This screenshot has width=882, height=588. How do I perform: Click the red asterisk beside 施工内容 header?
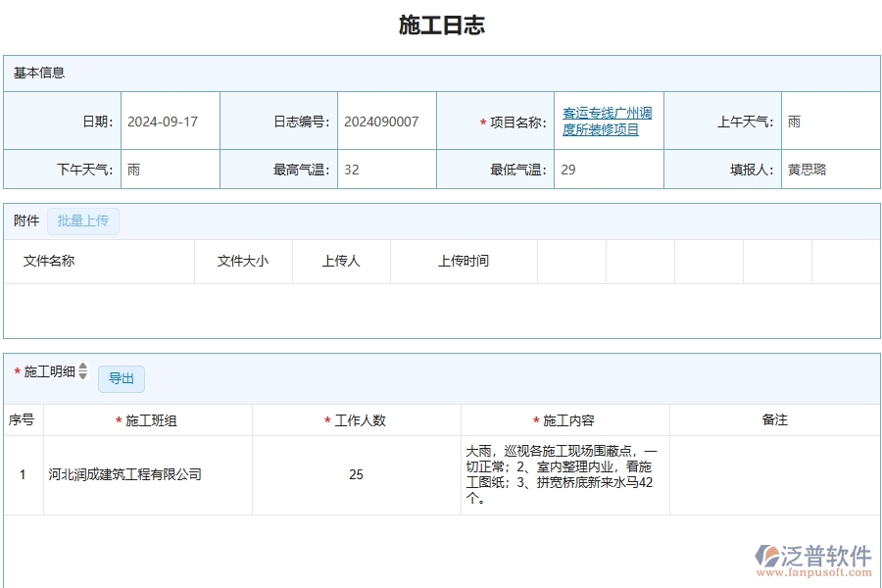[535, 418]
